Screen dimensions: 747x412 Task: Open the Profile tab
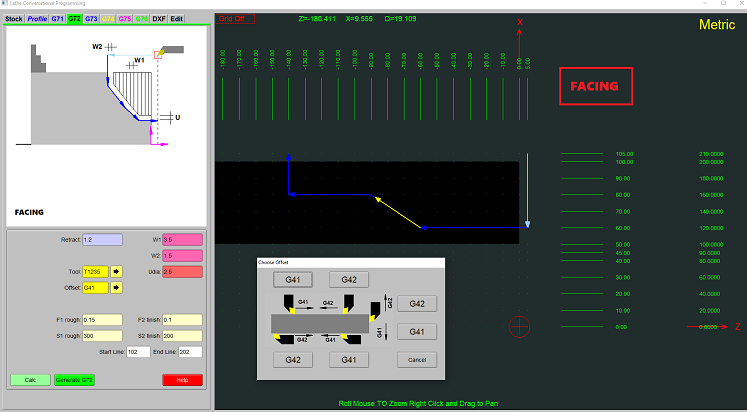37,19
